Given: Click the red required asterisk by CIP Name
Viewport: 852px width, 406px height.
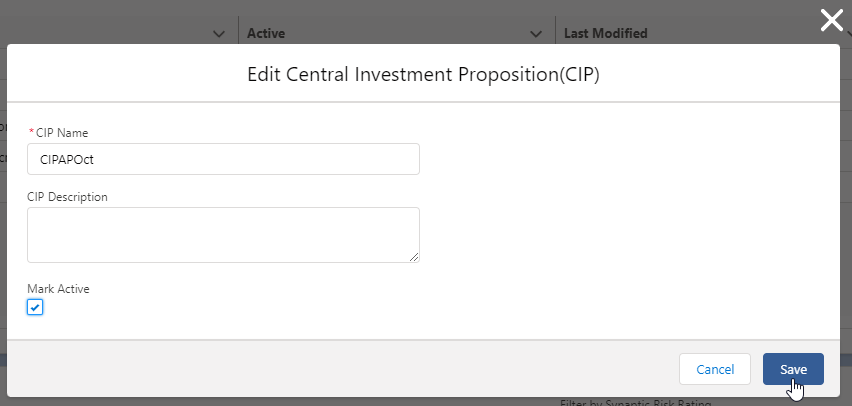Looking at the screenshot, I should click(31, 133).
